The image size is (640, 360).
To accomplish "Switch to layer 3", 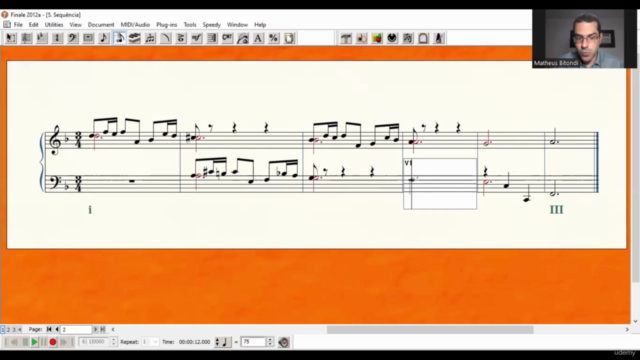I will tap(13, 329).
